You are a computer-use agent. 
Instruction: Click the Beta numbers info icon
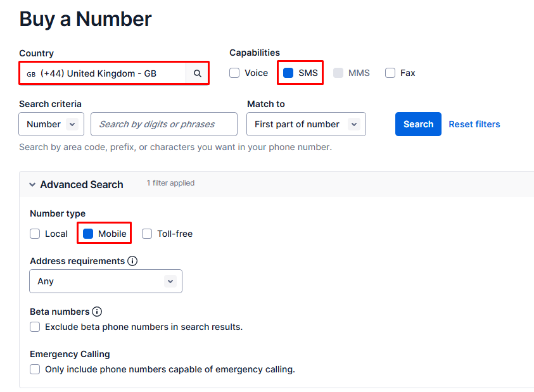[97, 312]
